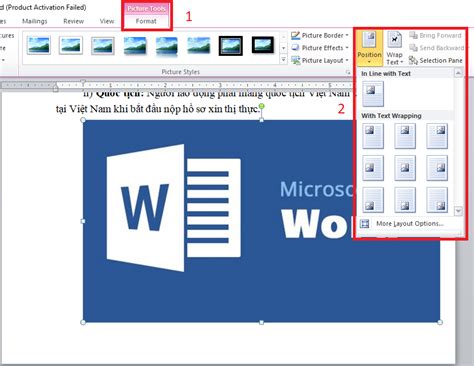Position picture bottom left with text wrapping
Screen dimensions: 474x366
pyautogui.click(x=373, y=200)
